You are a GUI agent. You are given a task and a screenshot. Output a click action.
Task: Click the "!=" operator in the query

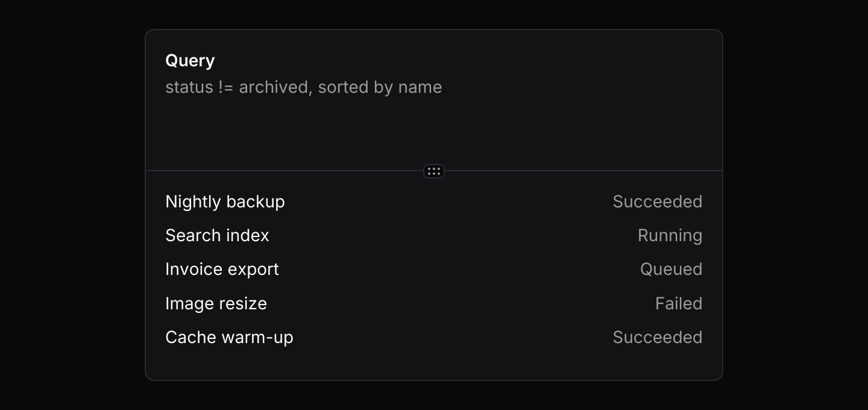[x=226, y=87]
